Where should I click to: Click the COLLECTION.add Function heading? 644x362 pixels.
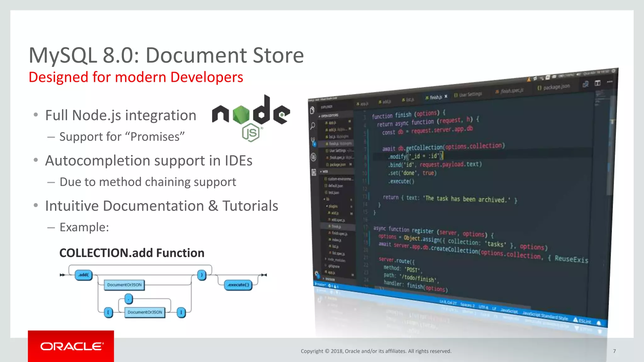click(132, 253)
